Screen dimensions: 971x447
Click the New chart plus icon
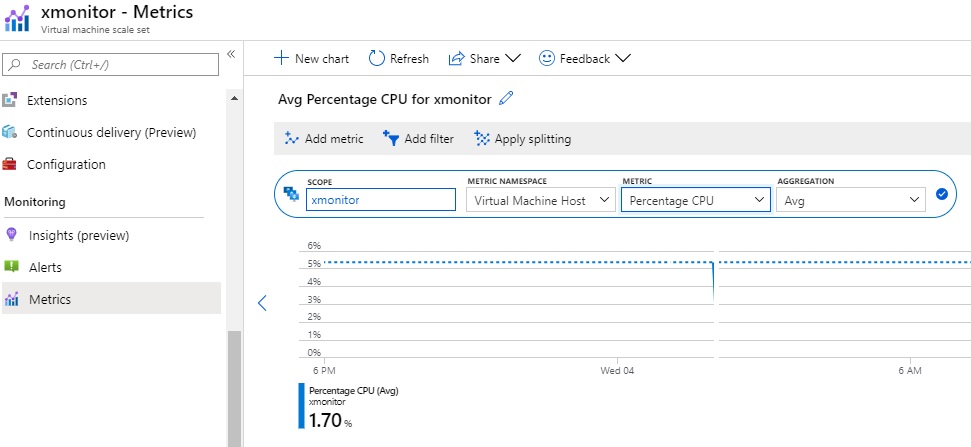[282, 59]
